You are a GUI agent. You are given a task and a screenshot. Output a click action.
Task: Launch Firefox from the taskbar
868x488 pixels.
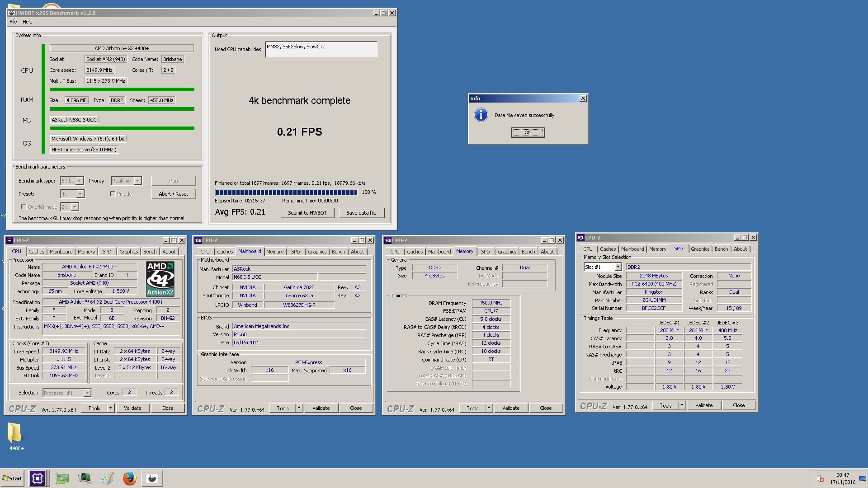(x=129, y=478)
